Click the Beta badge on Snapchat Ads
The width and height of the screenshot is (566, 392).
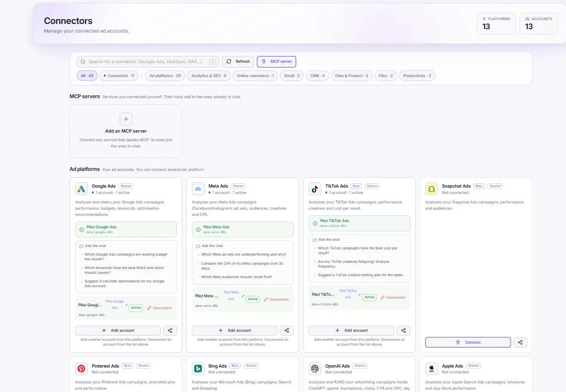click(478, 186)
